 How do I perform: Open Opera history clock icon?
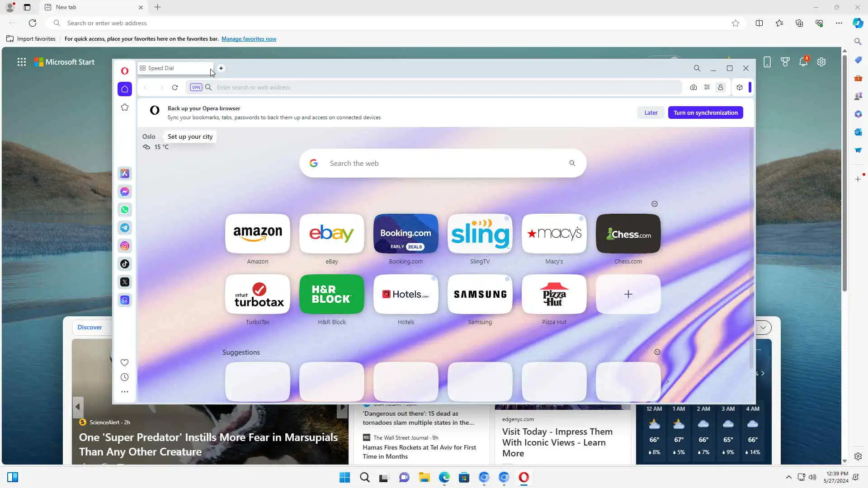(x=124, y=377)
